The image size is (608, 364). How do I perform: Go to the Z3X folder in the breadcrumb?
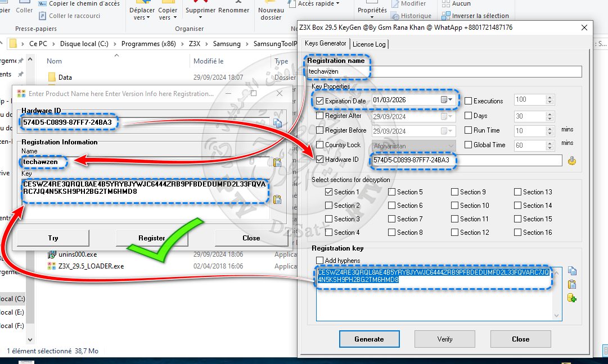(195, 44)
